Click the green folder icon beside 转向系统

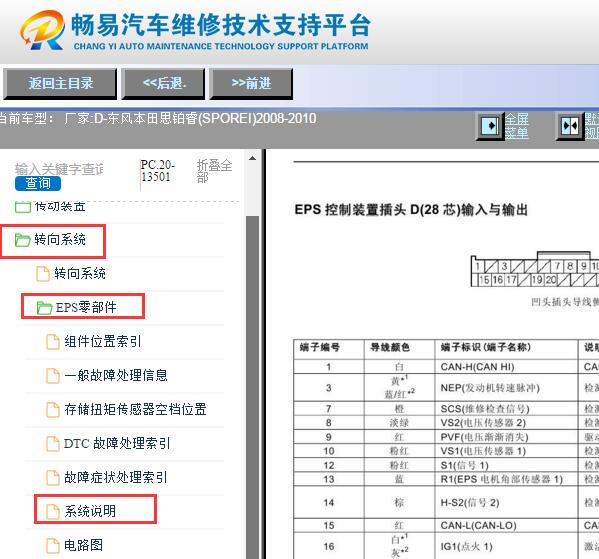pos(23,240)
